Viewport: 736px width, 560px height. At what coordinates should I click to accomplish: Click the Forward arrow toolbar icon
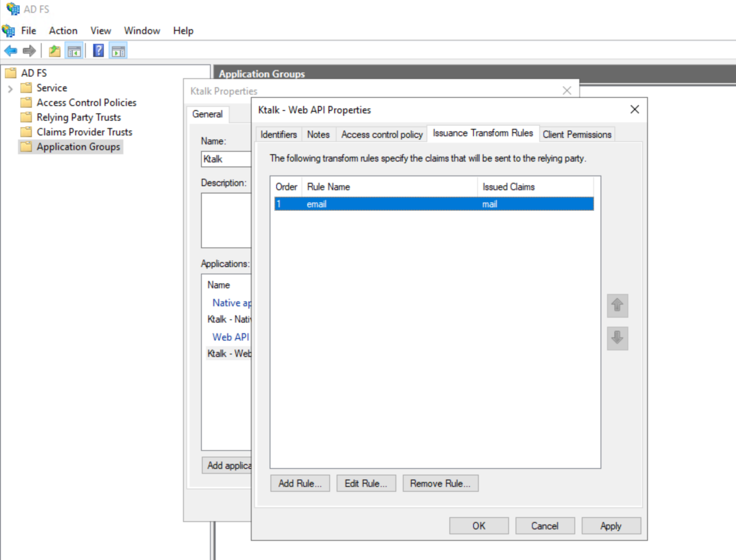(30, 51)
